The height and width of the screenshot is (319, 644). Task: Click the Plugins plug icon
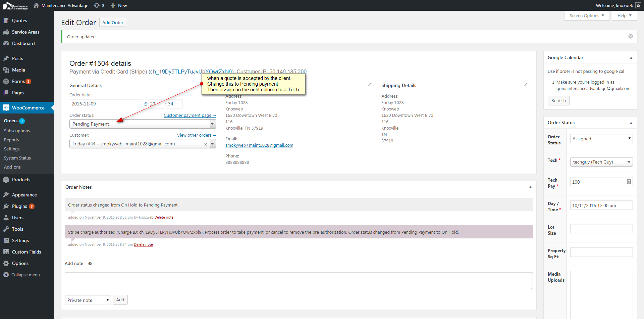coord(6,206)
